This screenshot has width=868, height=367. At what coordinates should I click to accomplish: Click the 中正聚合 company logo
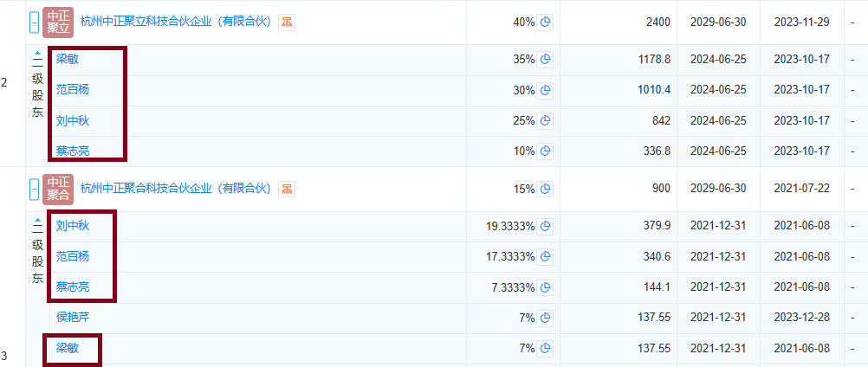pyautogui.click(x=58, y=189)
